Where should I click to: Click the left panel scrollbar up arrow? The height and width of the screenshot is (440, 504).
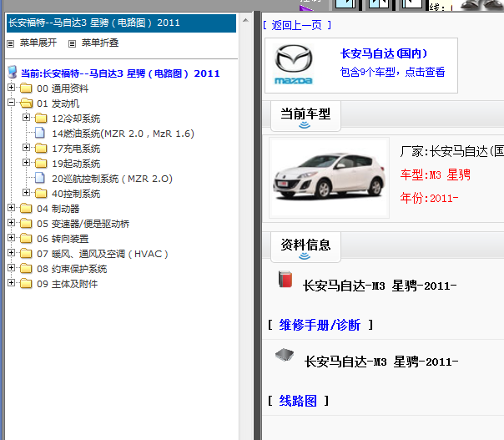pos(245,20)
